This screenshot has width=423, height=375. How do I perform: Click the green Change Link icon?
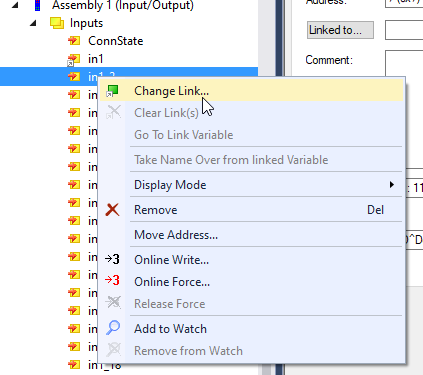113,91
